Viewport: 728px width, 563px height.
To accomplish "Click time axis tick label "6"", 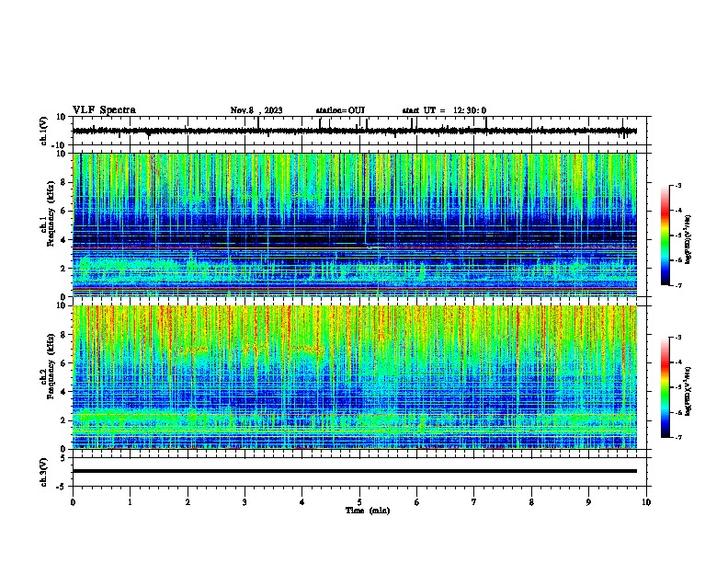I will (416, 502).
